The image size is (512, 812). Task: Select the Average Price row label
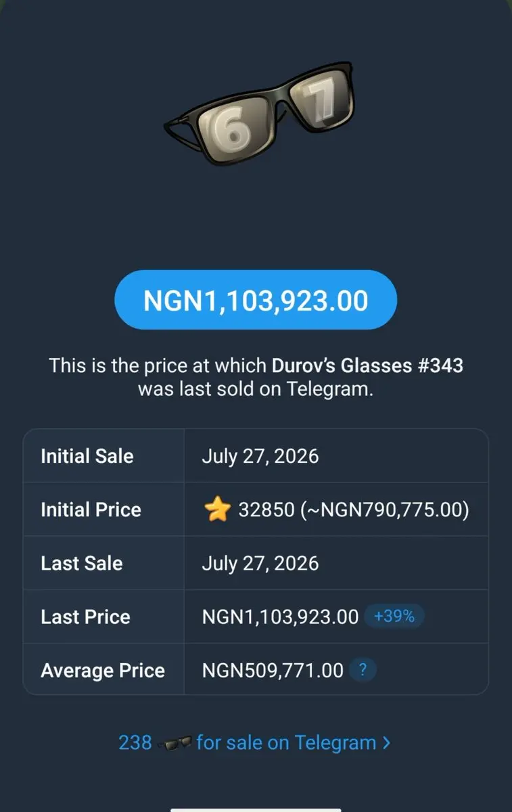[103, 671]
